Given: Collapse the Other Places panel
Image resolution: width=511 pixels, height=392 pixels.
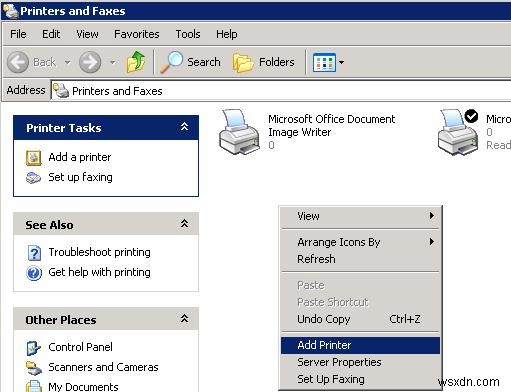Looking at the screenshot, I should pyautogui.click(x=184, y=318).
